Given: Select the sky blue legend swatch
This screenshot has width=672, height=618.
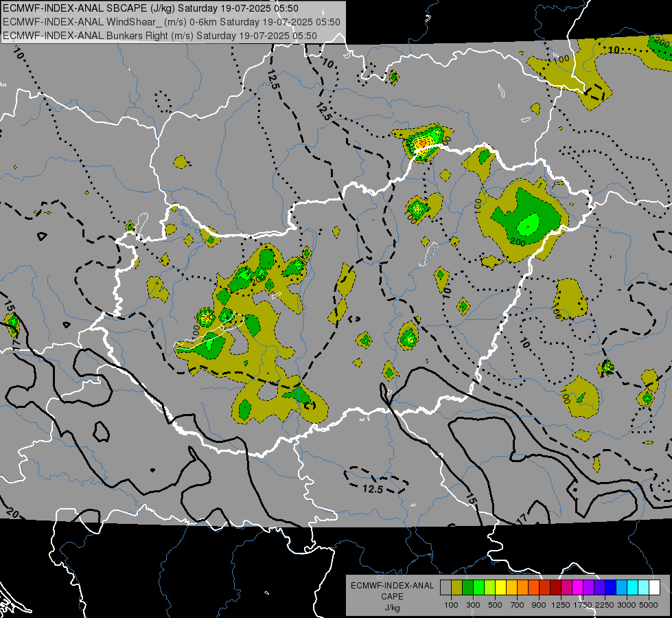Looking at the screenshot, I should click(x=622, y=587).
